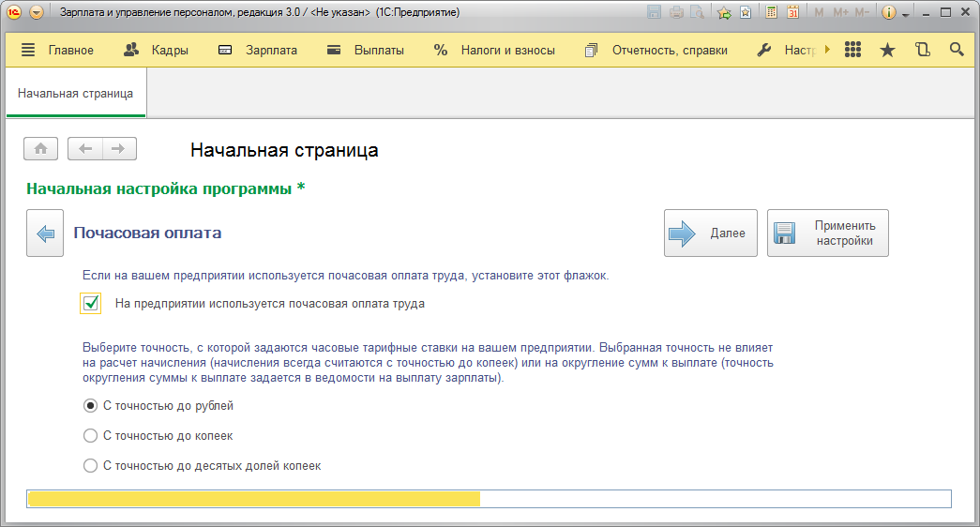Expand sections panel with yellow right arrow
The height and width of the screenshot is (527, 980).
(x=827, y=50)
